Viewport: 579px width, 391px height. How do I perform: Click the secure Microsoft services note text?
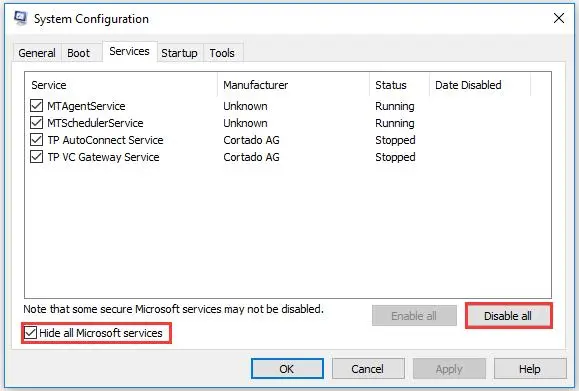(174, 309)
